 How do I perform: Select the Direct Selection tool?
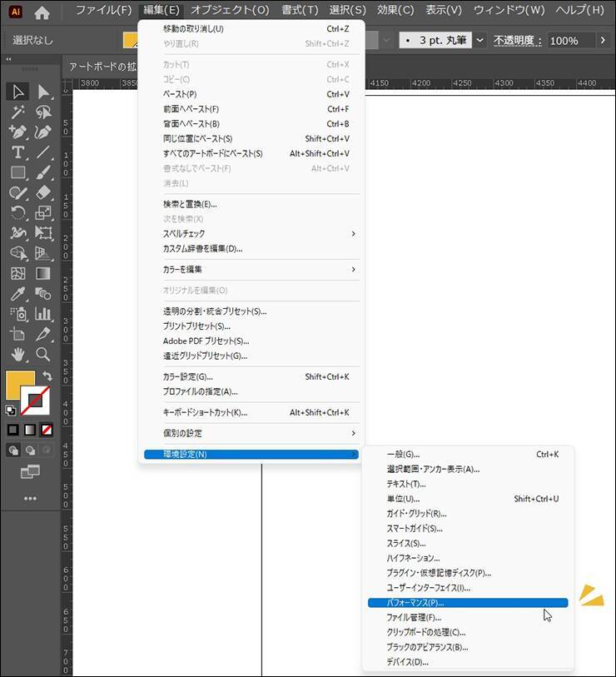(44, 92)
